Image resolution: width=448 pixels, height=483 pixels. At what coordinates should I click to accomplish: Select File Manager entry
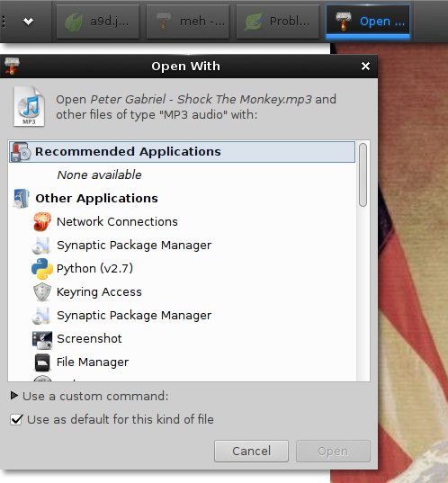pos(182,362)
